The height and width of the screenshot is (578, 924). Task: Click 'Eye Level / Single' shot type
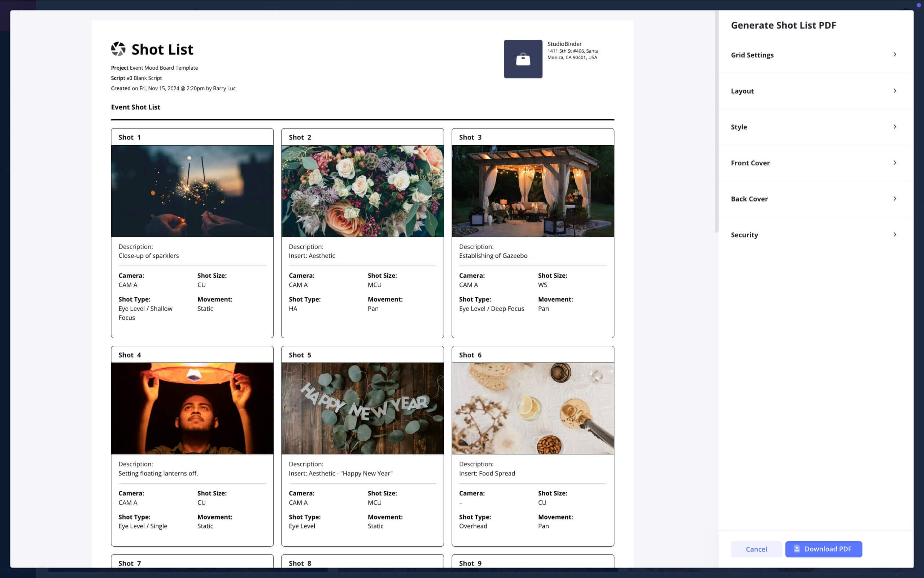pyautogui.click(x=143, y=526)
